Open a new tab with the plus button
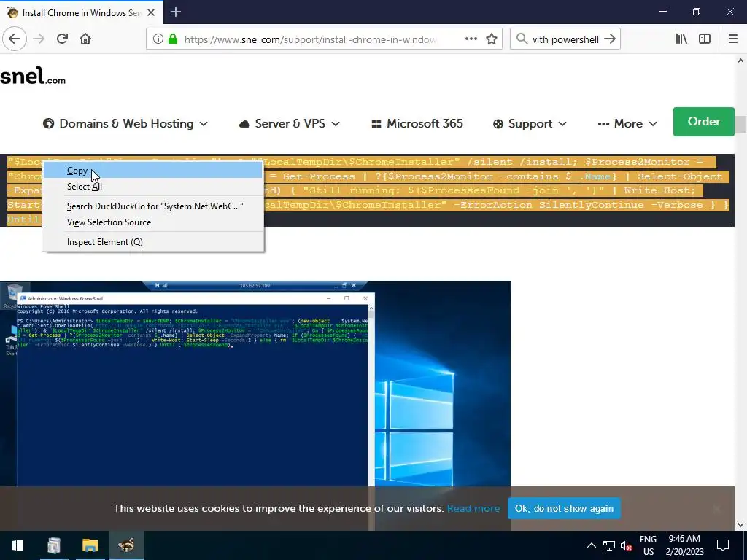747x560 pixels. [x=176, y=12]
